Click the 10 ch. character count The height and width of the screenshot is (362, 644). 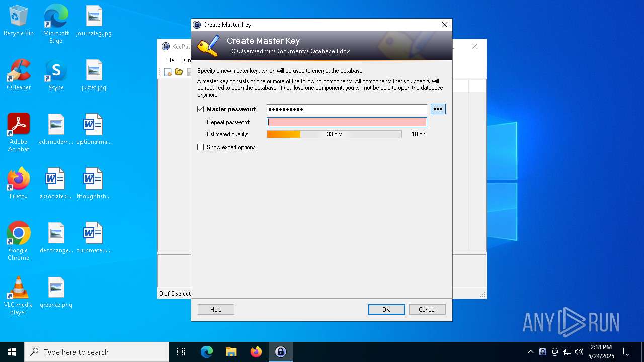click(419, 134)
